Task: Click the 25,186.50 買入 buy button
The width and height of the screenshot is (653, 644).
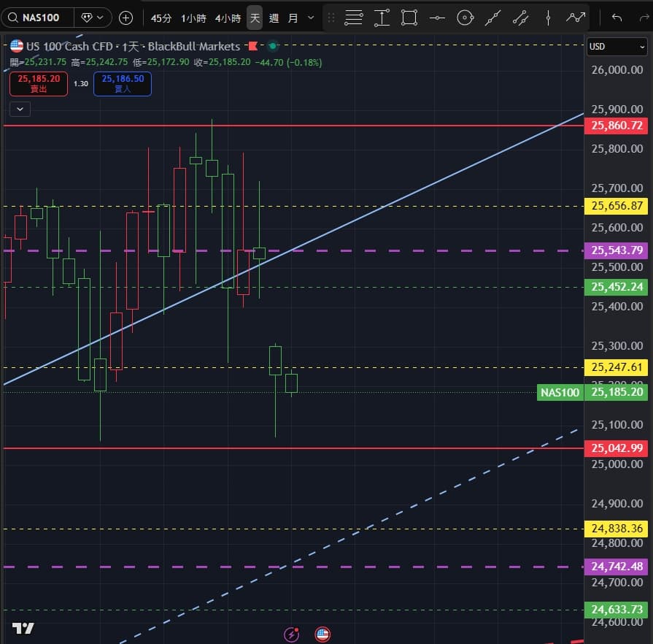Action: point(123,84)
